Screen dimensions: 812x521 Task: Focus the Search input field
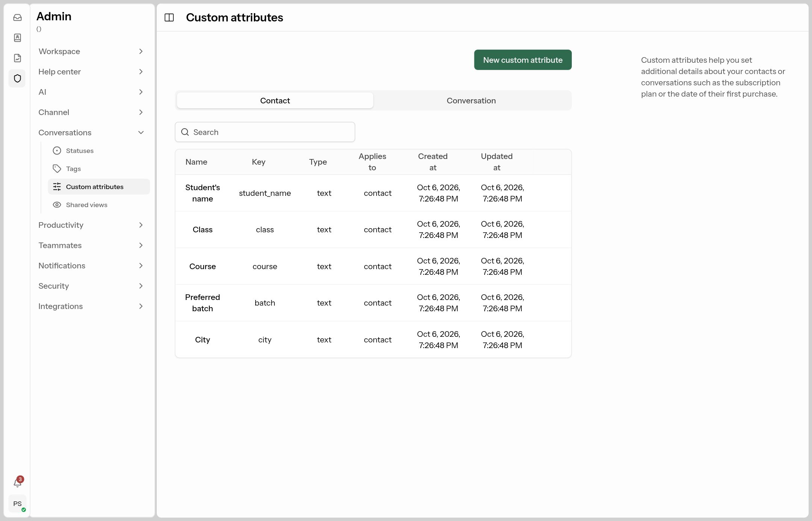click(x=265, y=132)
